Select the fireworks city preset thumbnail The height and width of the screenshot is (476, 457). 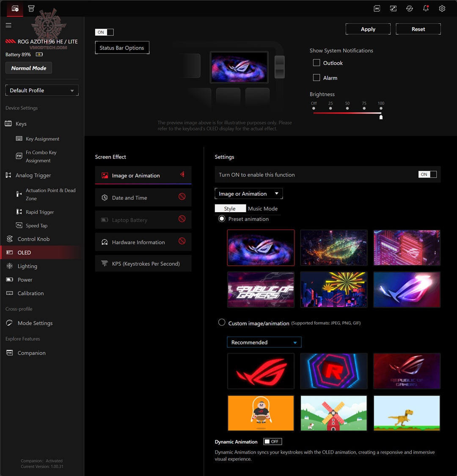[333, 290]
